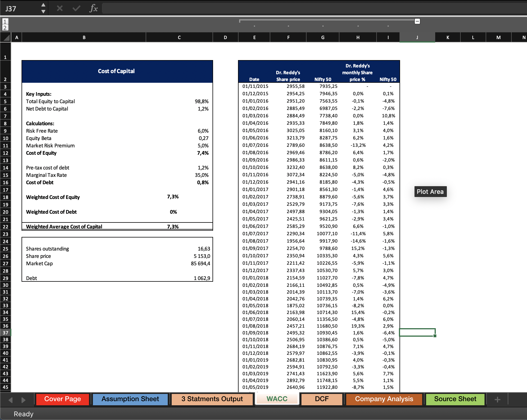The width and height of the screenshot is (527, 420).
Task: Select share price cell 3213,79
Action: tap(295, 138)
